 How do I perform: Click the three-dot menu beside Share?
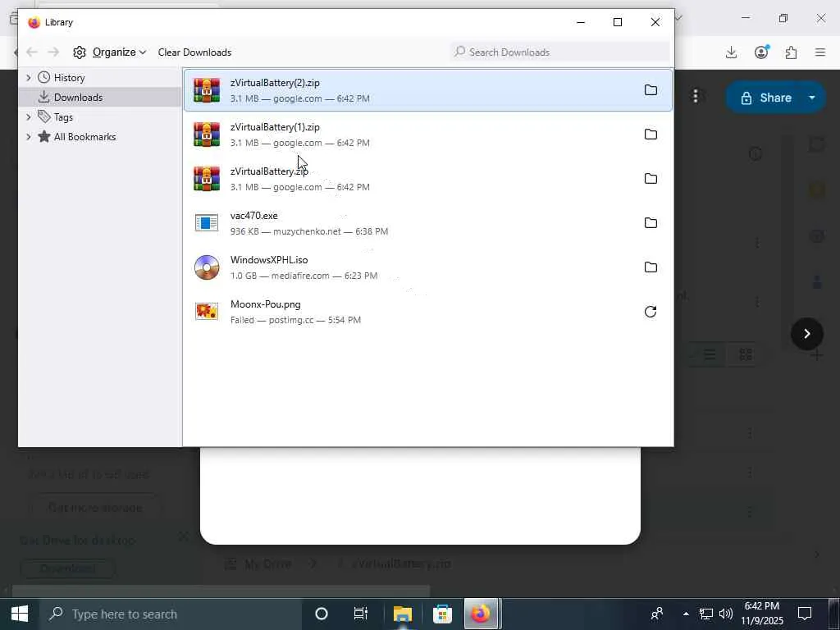tap(696, 97)
